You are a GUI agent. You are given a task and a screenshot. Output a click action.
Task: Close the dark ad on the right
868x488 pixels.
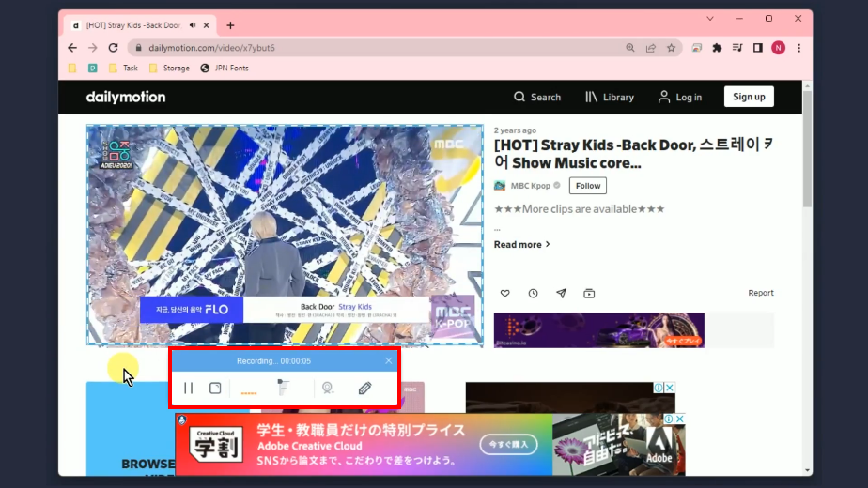(670, 388)
